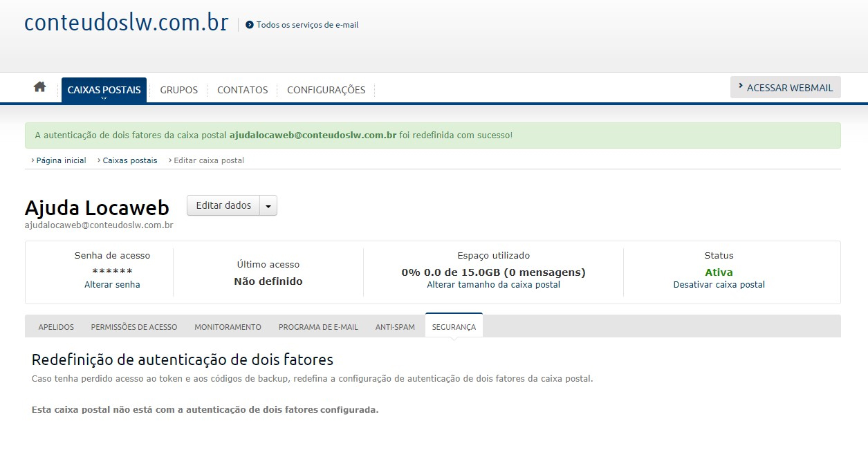This screenshot has width=868, height=466.
Task: Click the arrow icon beside Todos os serviços de e-mail
Action: tap(250, 25)
